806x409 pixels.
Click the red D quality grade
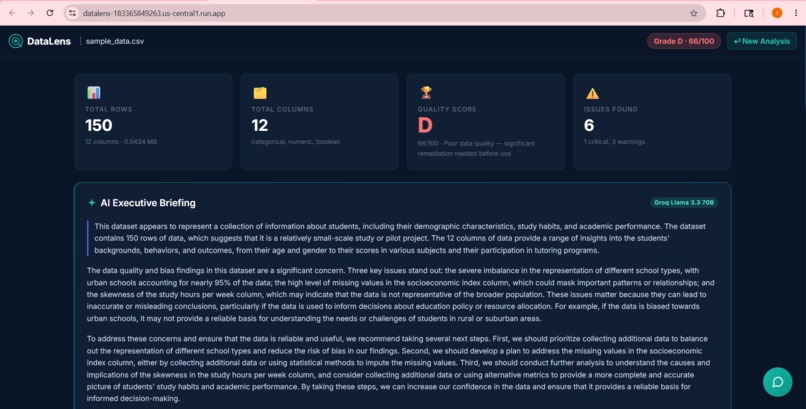point(425,125)
